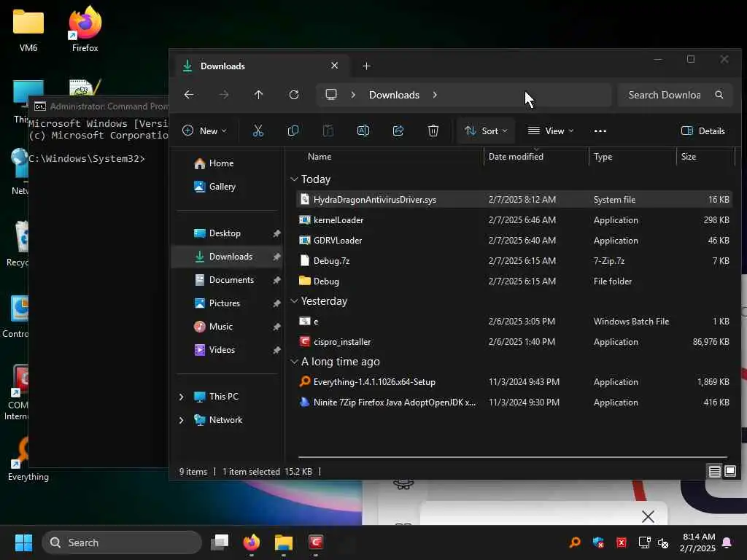Image resolution: width=747 pixels, height=560 pixels.
Task: Click the Windows Start button
Action: tap(23, 542)
